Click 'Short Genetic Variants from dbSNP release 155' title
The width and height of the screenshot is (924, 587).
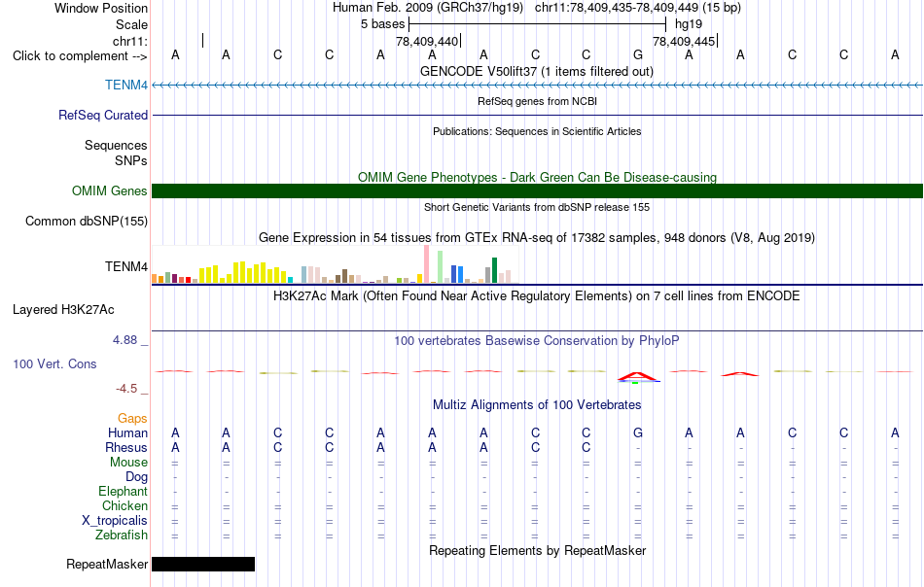pos(537,207)
